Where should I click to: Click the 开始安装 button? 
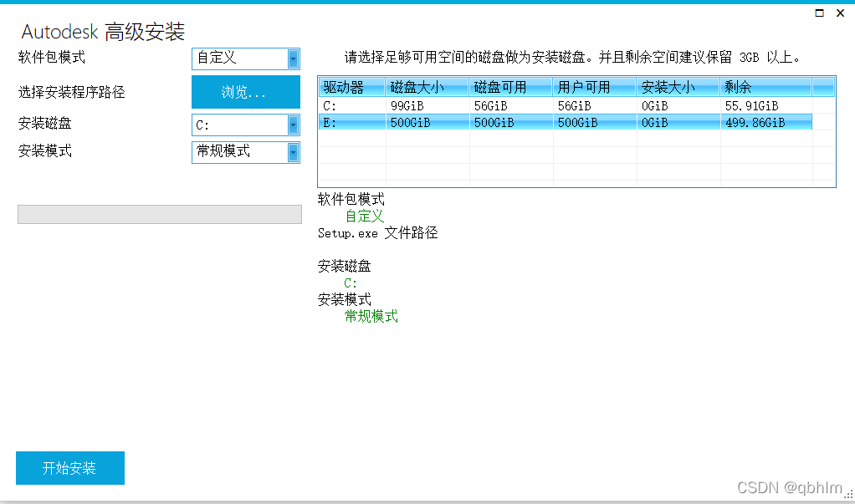(x=70, y=468)
